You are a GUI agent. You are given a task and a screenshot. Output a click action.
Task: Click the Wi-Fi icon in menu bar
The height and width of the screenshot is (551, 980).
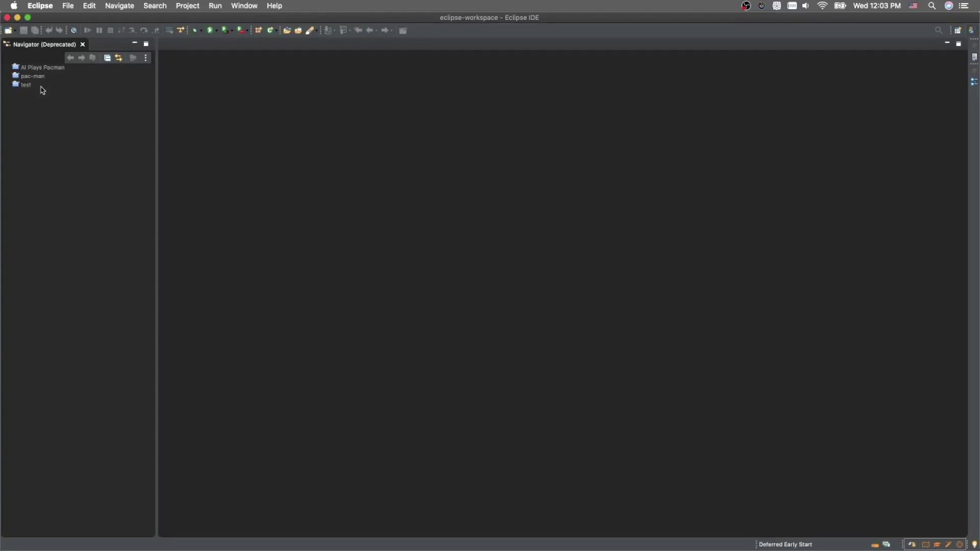point(822,5)
